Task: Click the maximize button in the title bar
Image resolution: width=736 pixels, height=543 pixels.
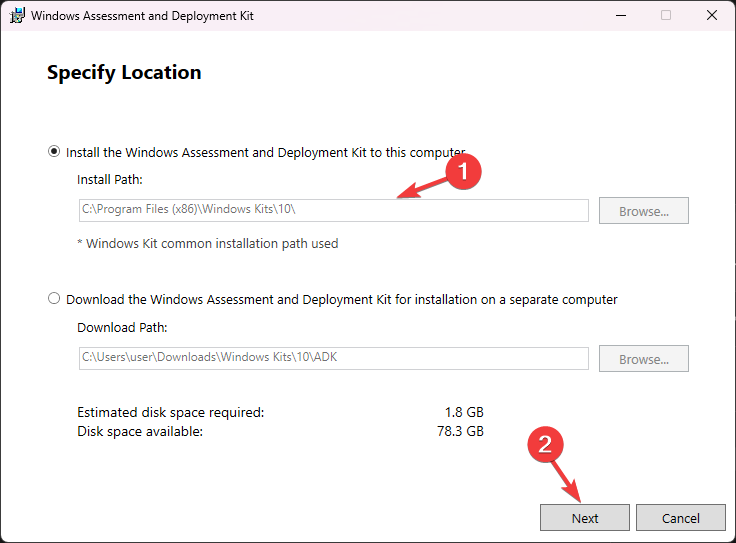Action: pos(666,15)
